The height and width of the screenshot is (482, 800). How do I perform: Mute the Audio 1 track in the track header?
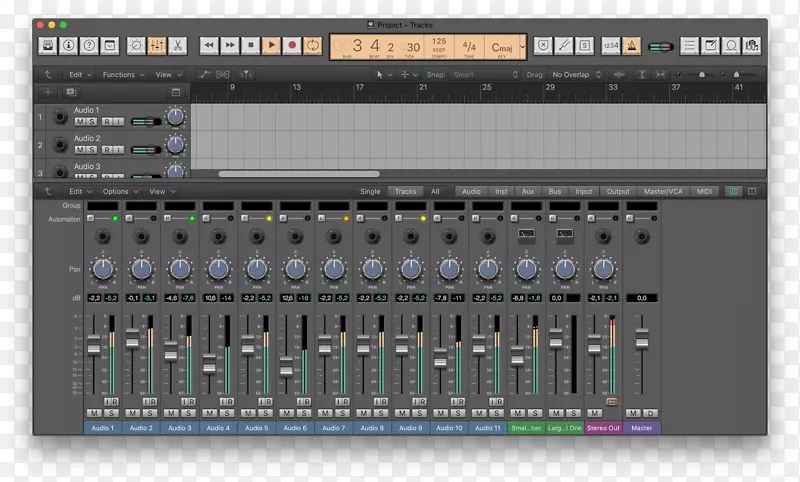(80, 122)
